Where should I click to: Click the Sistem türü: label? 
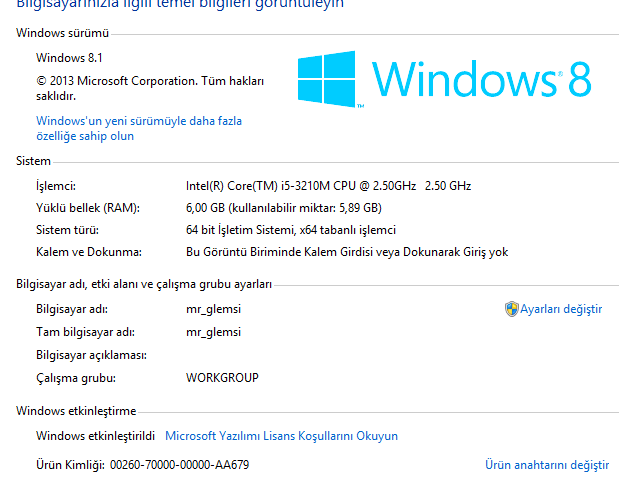click(67, 230)
